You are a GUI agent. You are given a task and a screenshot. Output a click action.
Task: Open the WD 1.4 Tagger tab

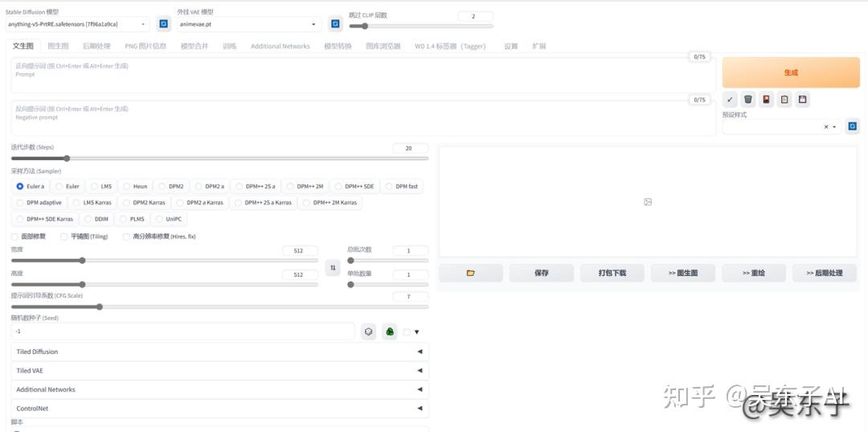[450, 46]
